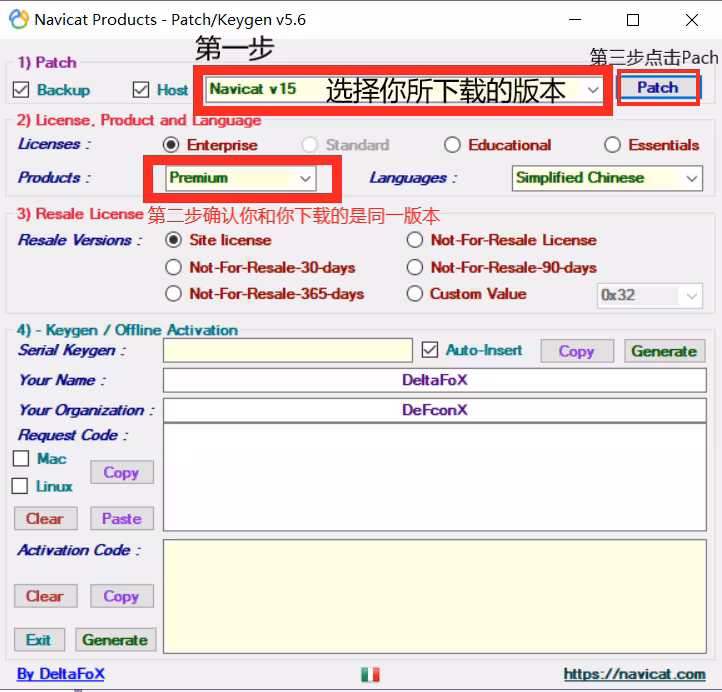Open the 0x32 custom value dropdown

point(650,295)
